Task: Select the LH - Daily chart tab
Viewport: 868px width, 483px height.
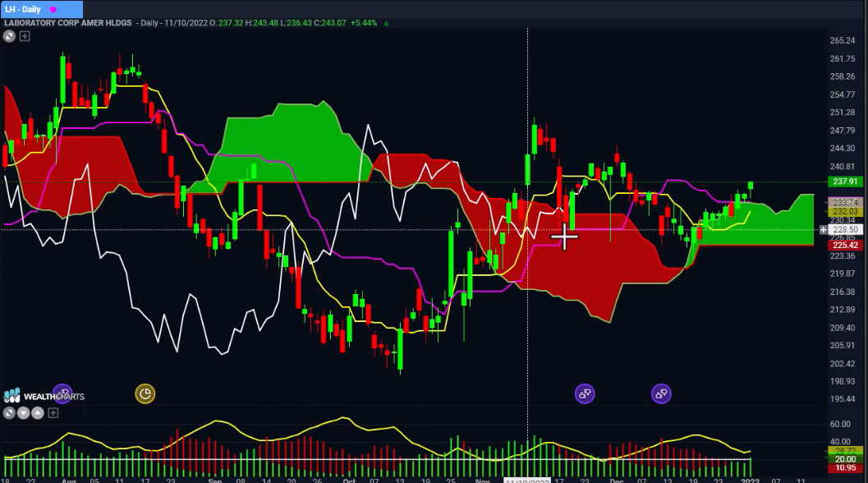Action: (41, 9)
